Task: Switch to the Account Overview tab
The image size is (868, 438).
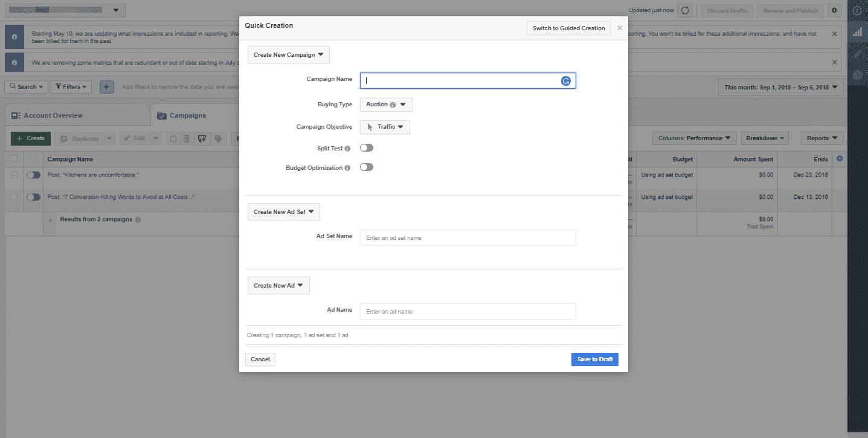Action: (53, 115)
